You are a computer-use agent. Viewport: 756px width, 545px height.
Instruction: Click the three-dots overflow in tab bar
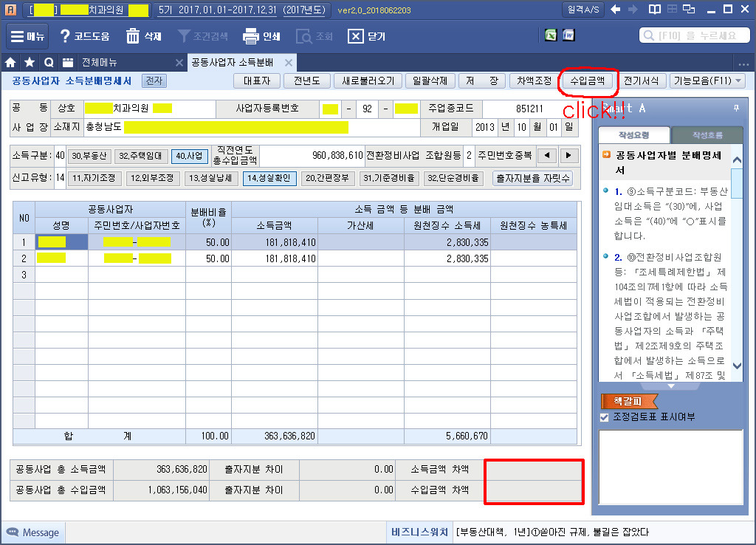[x=743, y=64]
